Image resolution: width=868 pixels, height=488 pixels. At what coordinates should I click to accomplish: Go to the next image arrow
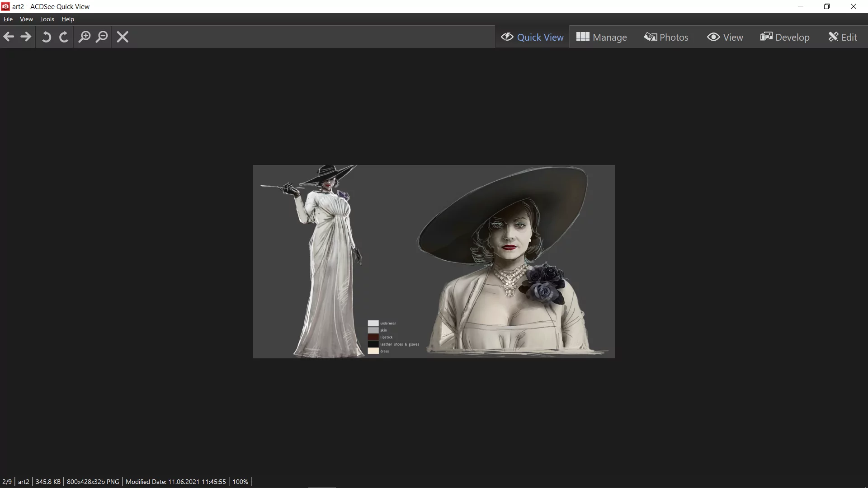(26, 37)
